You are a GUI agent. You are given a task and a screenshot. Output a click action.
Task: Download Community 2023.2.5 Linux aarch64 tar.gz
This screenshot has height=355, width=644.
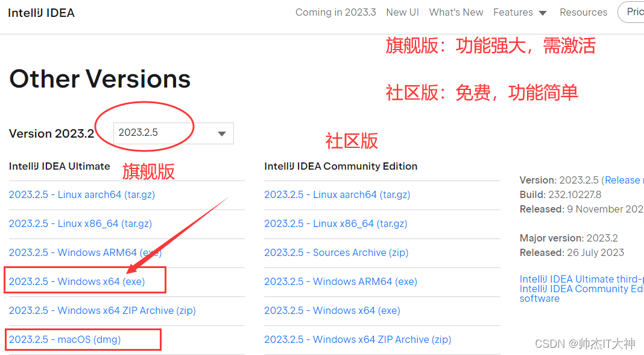point(337,194)
